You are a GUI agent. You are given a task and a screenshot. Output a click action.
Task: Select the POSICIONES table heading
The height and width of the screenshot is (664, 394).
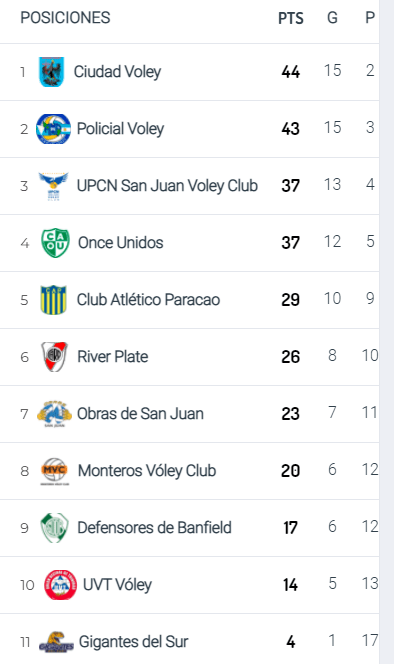click(x=65, y=18)
